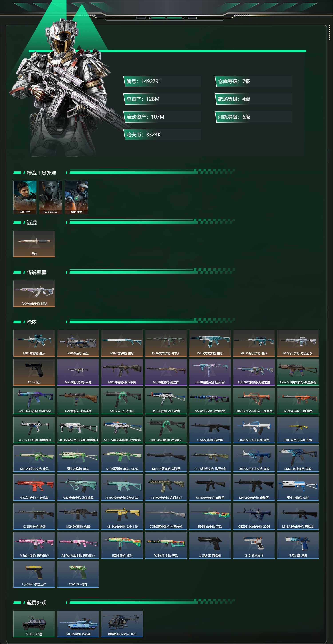Image resolution: width=333 pixels, height=644 pixels.
Task: Choose the AS Val突击步枪-黑巧甜心 skin card
Action: tap(78, 545)
